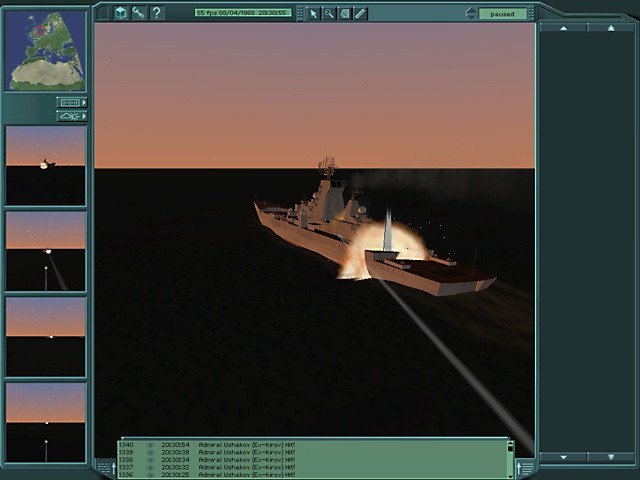Select the arrow pointer tool
640x480 pixels.
click(313, 14)
